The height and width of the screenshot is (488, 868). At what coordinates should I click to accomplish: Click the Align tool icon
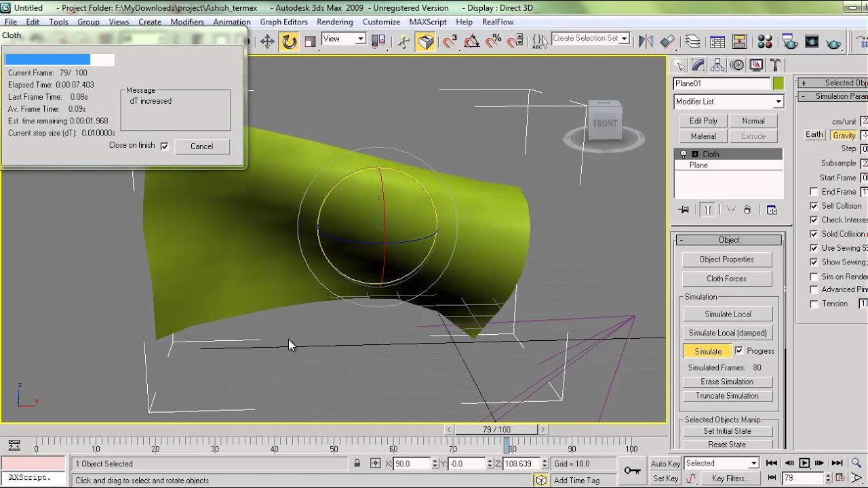[x=667, y=42]
